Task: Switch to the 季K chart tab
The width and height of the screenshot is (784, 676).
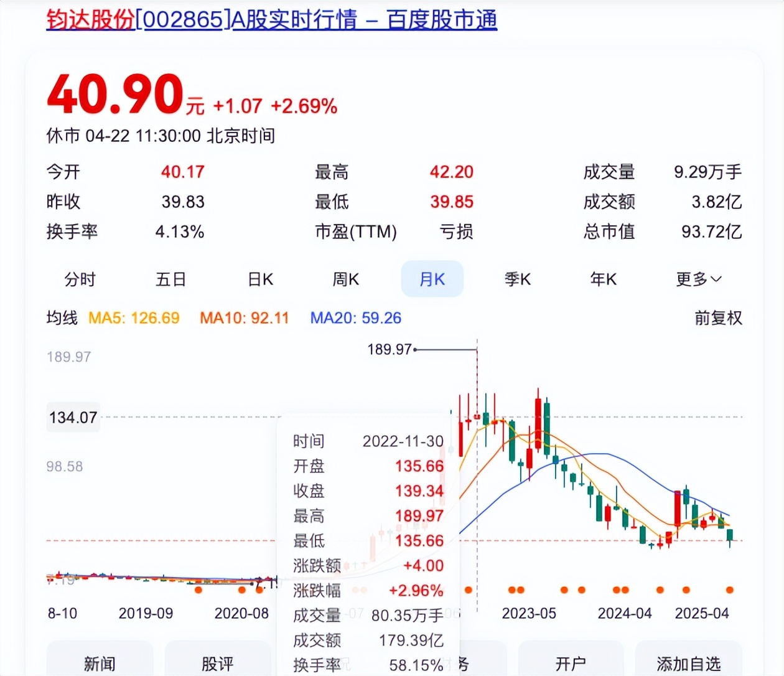Action: 517,279
